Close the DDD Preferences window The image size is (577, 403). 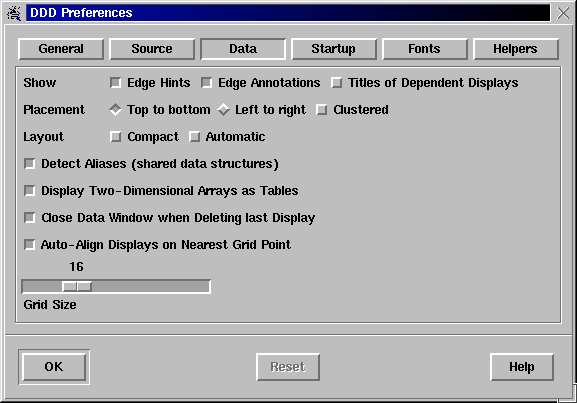pyautogui.click(x=563, y=13)
